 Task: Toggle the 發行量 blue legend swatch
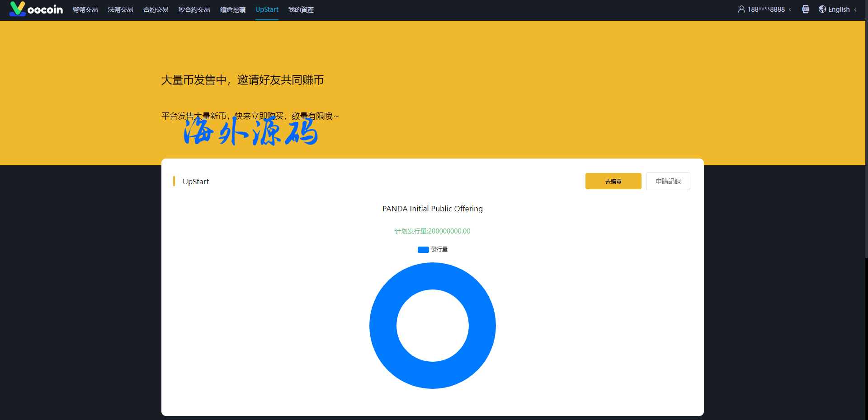pos(423,250)
